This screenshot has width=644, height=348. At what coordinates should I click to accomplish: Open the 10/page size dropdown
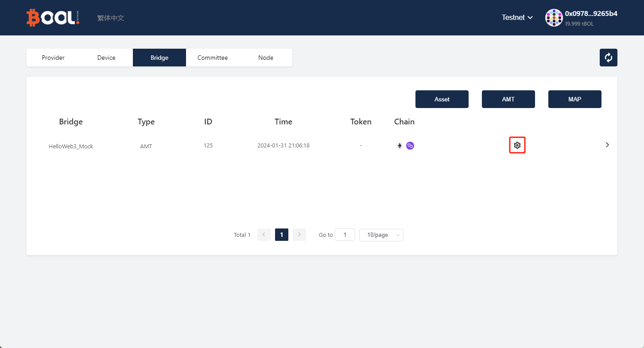381,235
